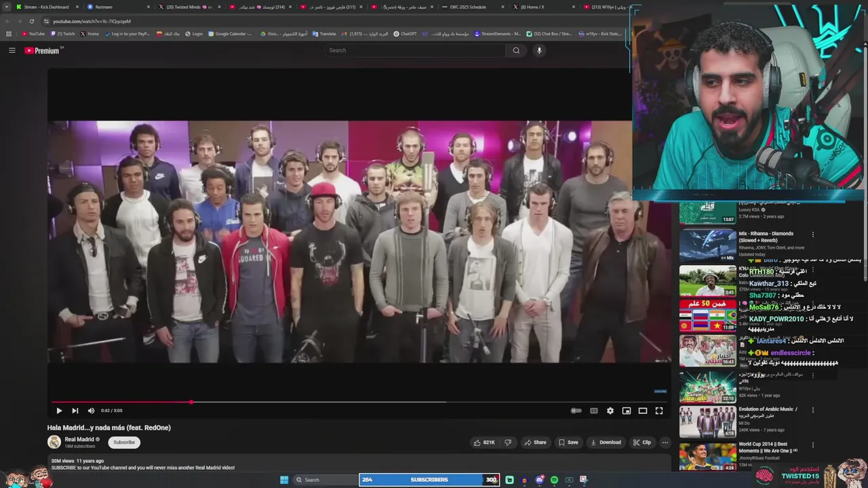The image size is (868, 488).
Task: Open options for Evolution of Arabic Music
Action: coord(812,410)
